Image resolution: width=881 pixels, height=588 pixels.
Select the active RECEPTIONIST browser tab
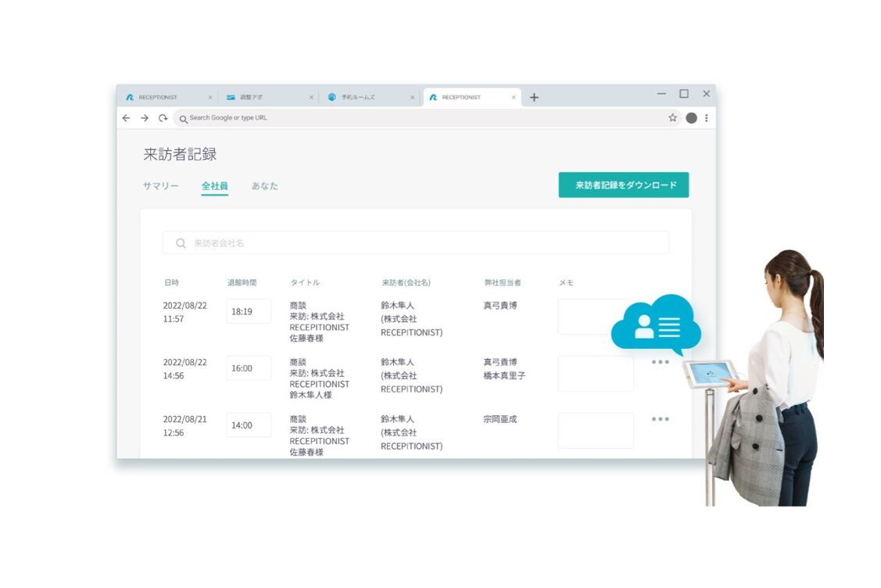pyautogui.click(x=472, y=97)
